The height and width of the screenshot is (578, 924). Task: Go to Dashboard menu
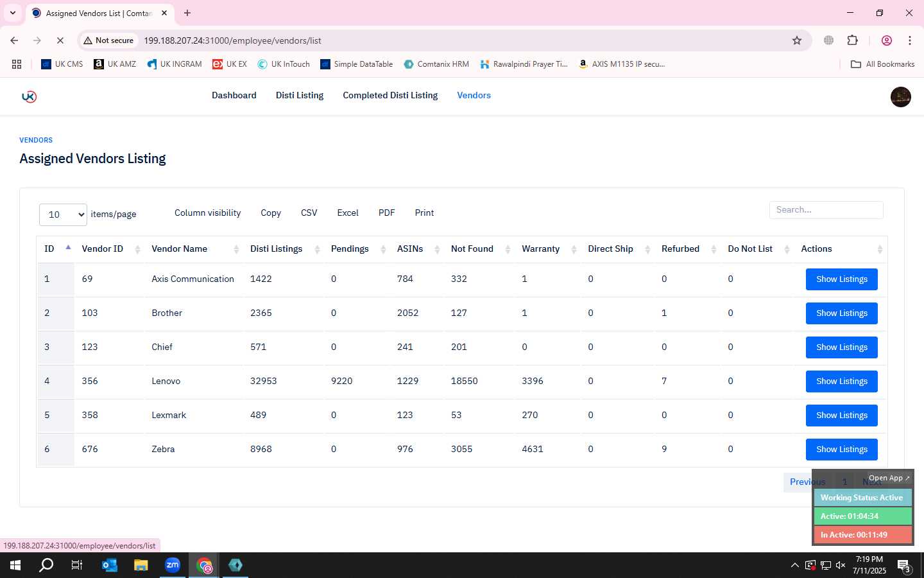[x=234, y=95]
